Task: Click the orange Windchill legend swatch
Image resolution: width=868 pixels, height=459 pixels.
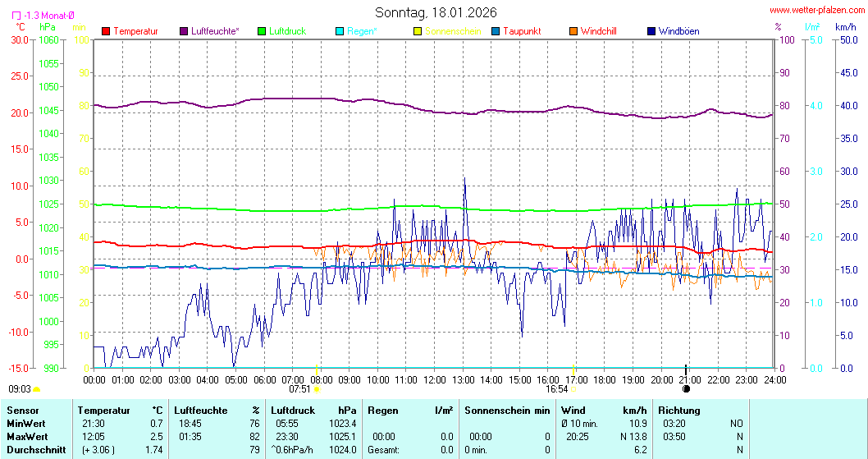Action: tap(573, 31)
